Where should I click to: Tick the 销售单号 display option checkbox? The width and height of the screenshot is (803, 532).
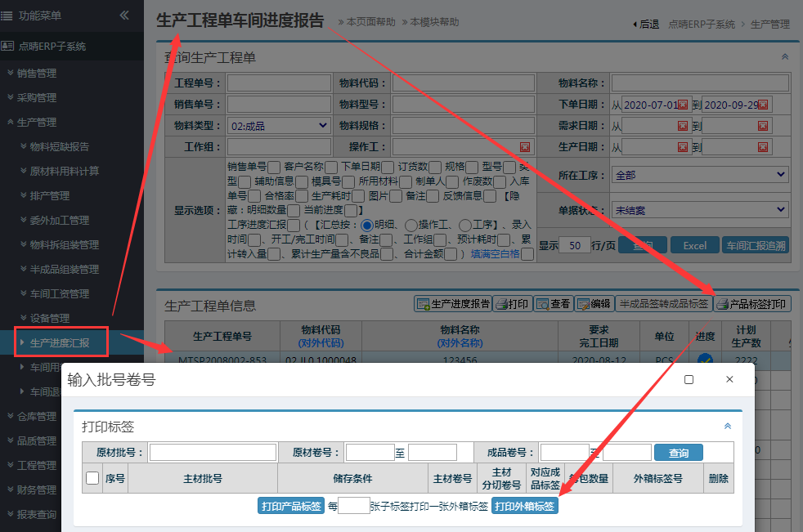(x=274, y=168)
